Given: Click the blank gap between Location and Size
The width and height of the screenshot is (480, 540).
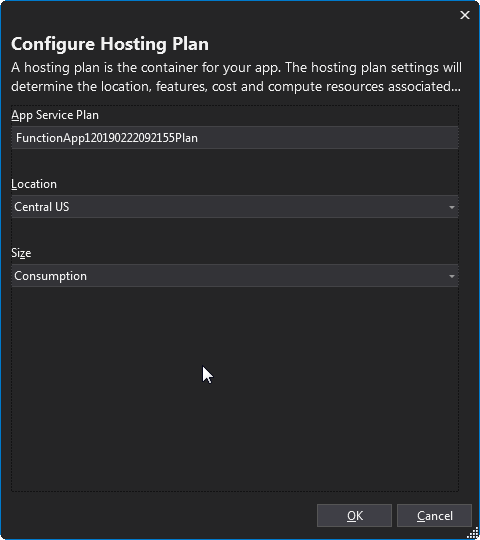Looking at the screenshot, I should pyautogui.click(x=235, y=232).
